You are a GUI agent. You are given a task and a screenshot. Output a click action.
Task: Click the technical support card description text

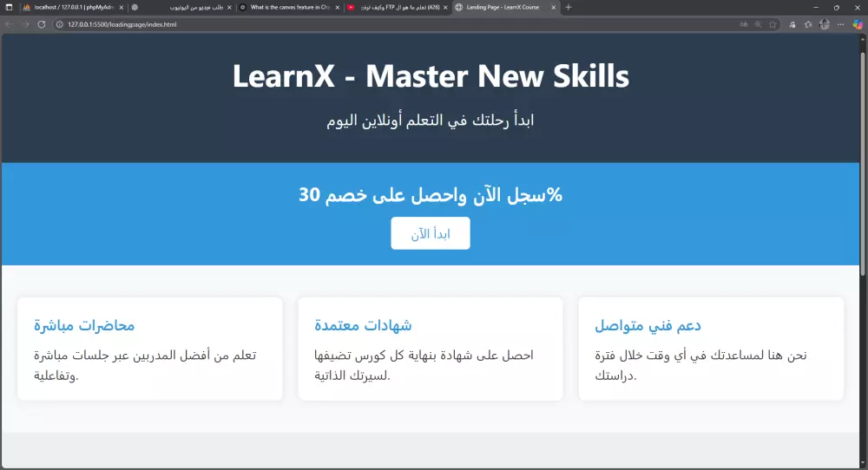tap(700, 365)
